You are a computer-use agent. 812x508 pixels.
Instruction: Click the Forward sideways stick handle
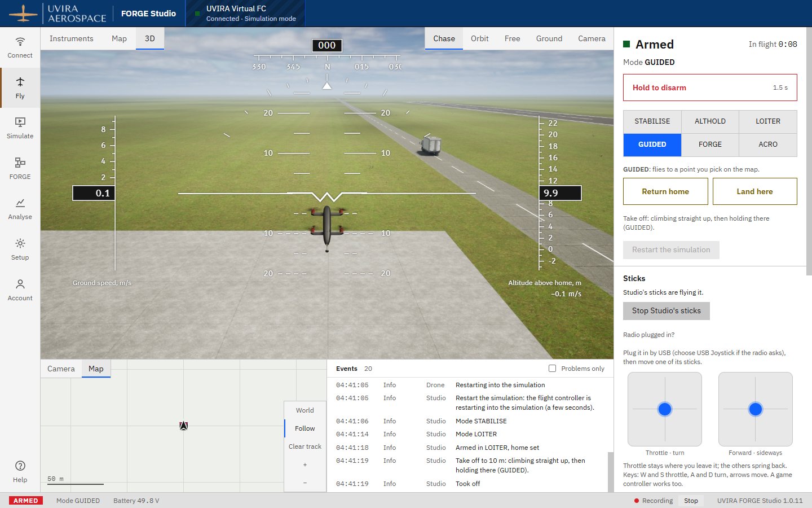(x=755, y=409)
